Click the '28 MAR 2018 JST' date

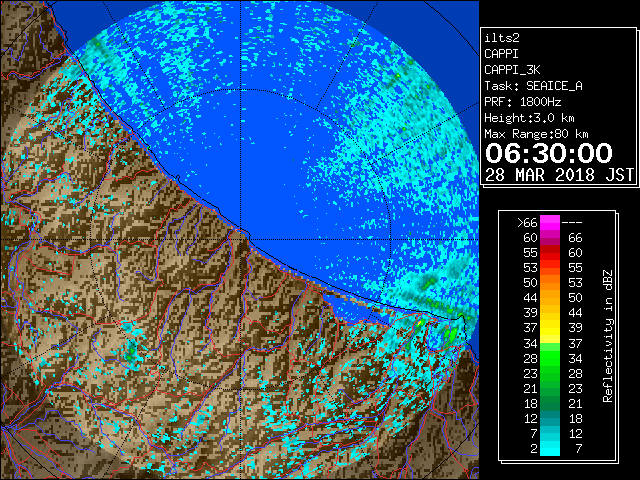(x=559, y=175)
